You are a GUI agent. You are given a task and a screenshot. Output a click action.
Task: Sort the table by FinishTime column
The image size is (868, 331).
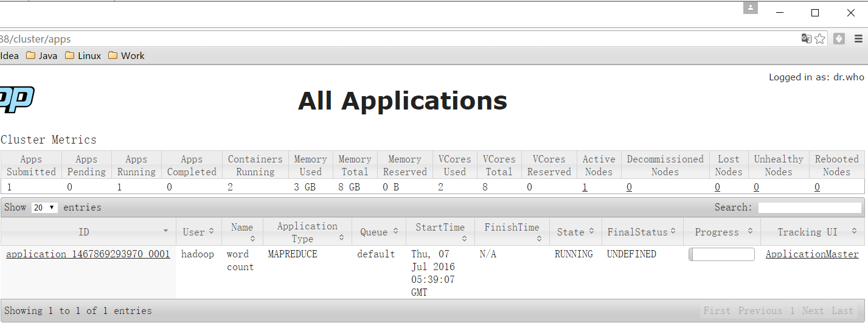pyautogui.click(x=512, y=232)
